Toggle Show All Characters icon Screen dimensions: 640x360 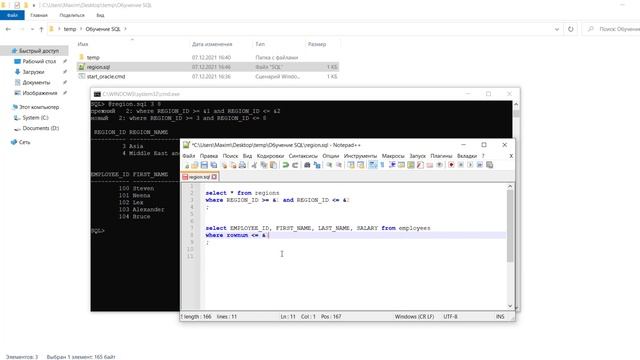pyautogui.click(x=382, y=165)
